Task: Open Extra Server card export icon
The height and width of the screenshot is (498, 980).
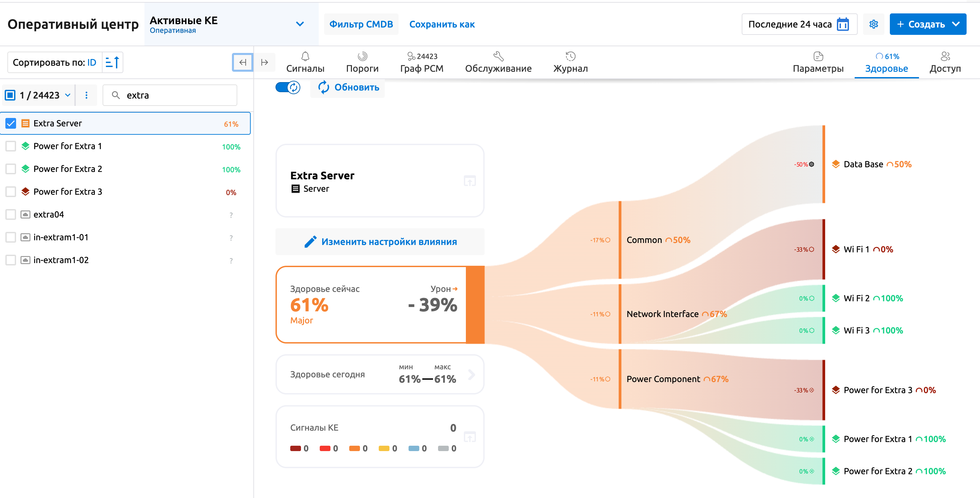Action: point(470,181)
